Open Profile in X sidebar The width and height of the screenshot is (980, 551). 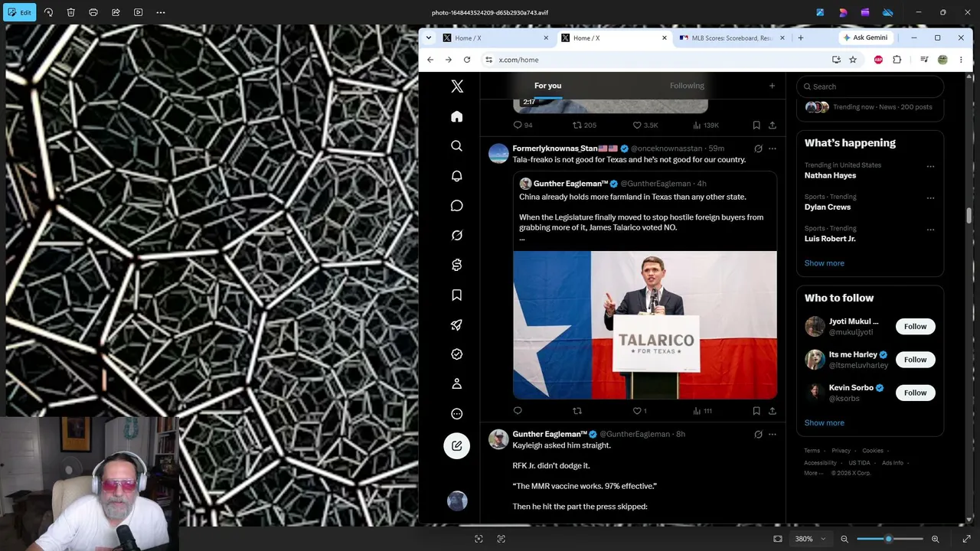457,383
